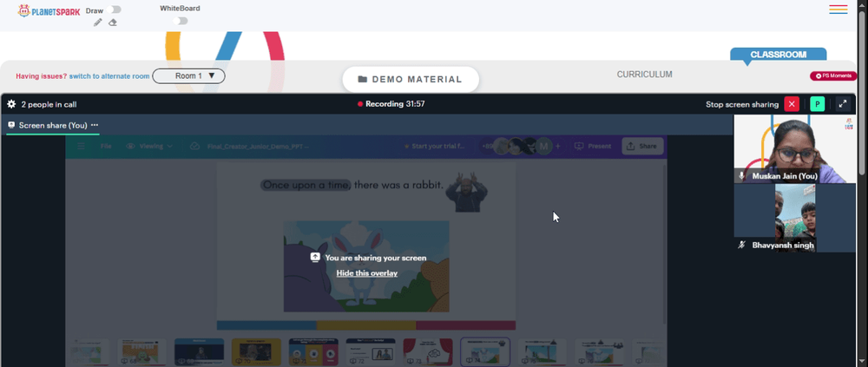Click the PlanetSpark logo

tap(49, 10)
